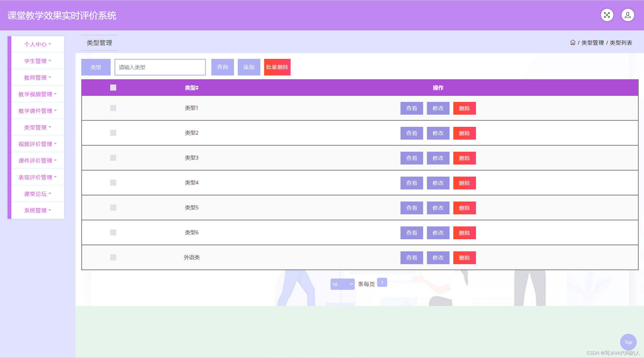Open the 10 per page dropdown

click(x=342, y=284)
